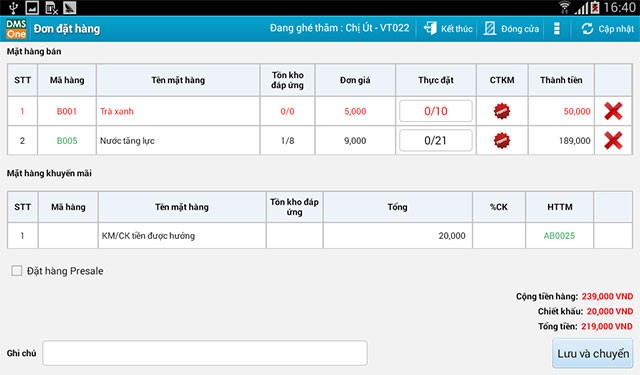Image resolution: width=640 pixels, height=375 pixels.
Task: Click the Đơn đặt hàng title
Action: pyautogui.click(x=67, y=29)
